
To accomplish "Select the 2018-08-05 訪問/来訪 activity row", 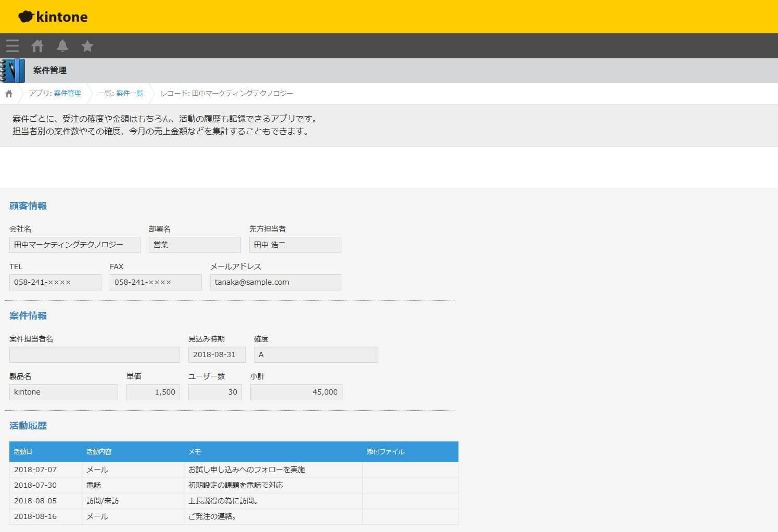I will click(x=234, y=501).
